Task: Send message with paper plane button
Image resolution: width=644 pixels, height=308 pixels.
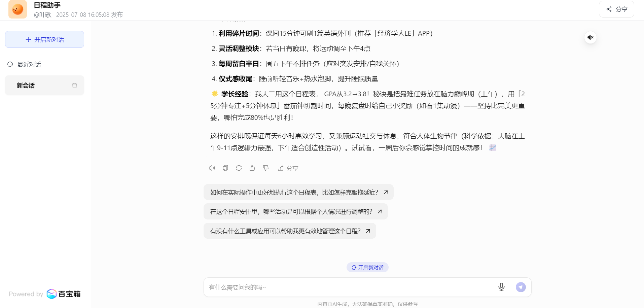Action: coord(521,287)
